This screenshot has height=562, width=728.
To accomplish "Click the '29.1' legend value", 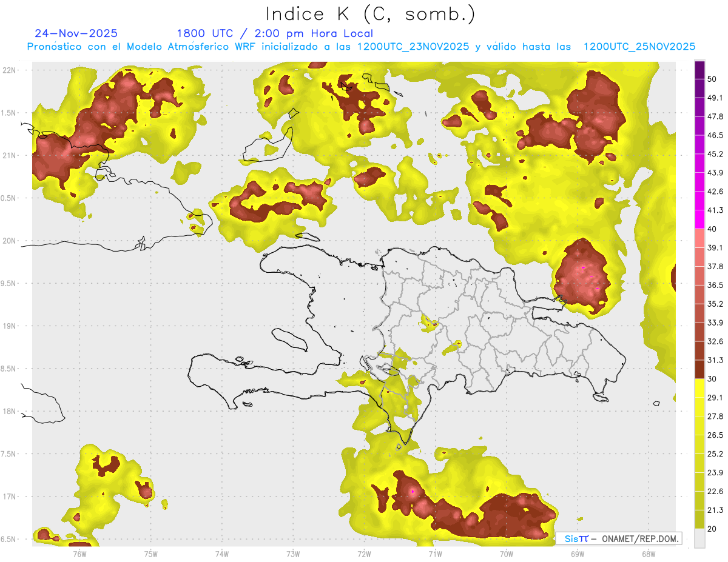I will click(715, 397).
